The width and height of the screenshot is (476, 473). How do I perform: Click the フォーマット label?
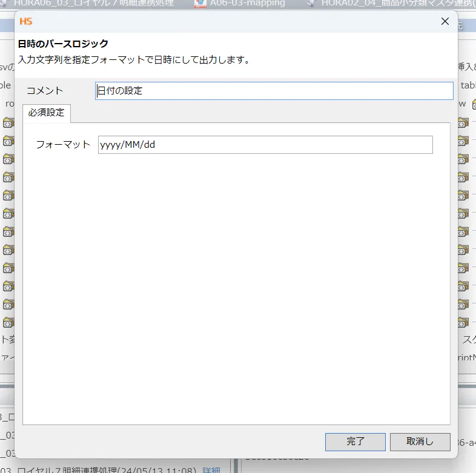[63, 145]
